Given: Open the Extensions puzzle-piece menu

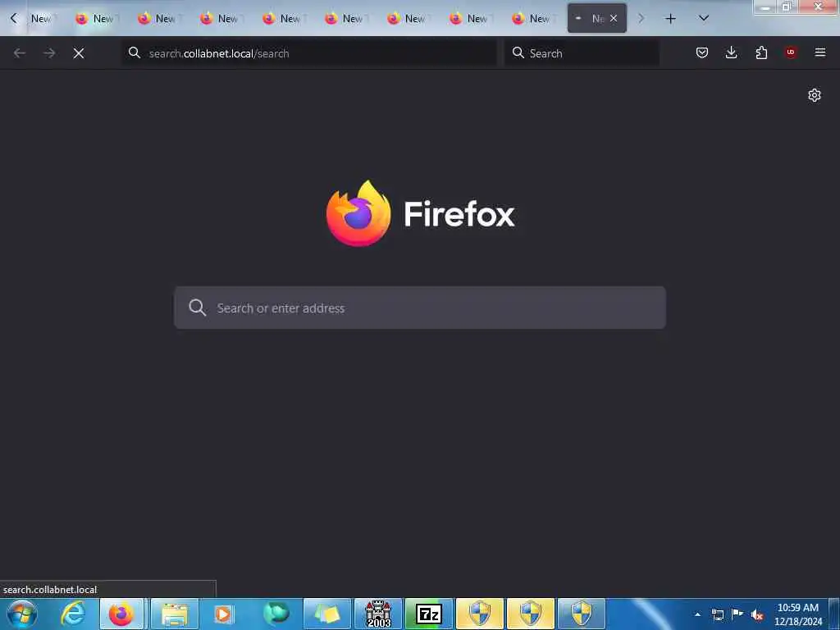Looking at the screenshot, I should (x=761, y=52).
